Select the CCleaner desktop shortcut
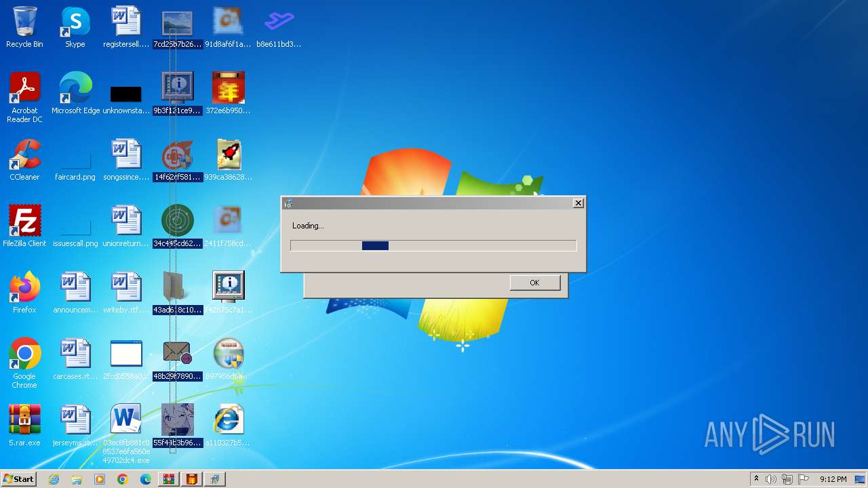 (24, 160)
